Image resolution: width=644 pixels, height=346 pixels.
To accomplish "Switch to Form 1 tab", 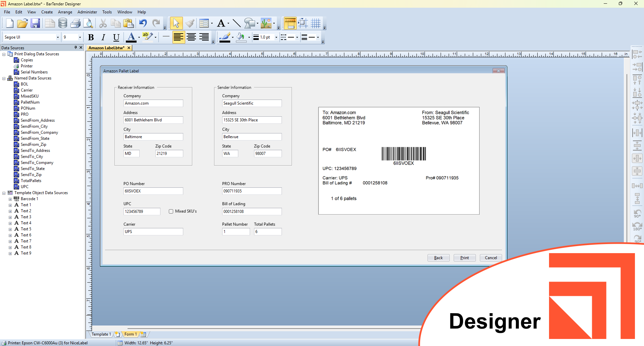I will (x=131, y=334).
